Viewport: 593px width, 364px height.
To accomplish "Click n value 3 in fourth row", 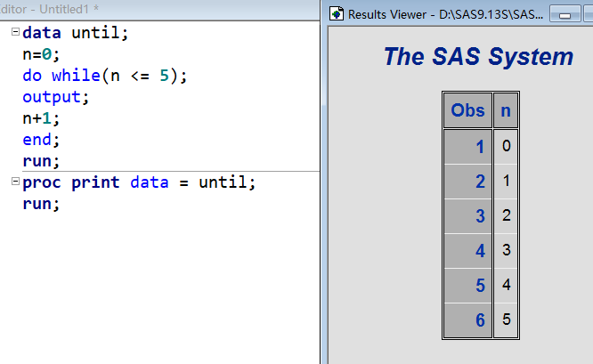I will 506,251.
